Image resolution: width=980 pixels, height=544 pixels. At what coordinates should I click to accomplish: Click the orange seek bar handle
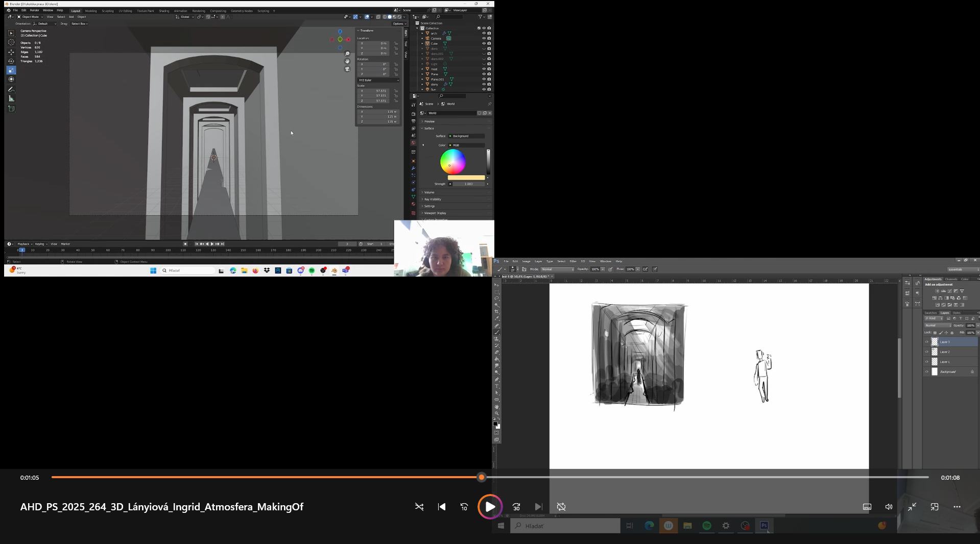coord(481,478)
